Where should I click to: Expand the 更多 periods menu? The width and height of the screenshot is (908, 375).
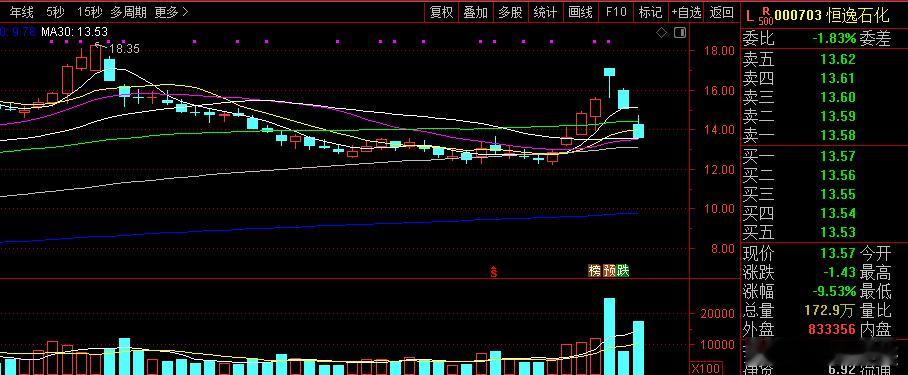tap(171, 12)
